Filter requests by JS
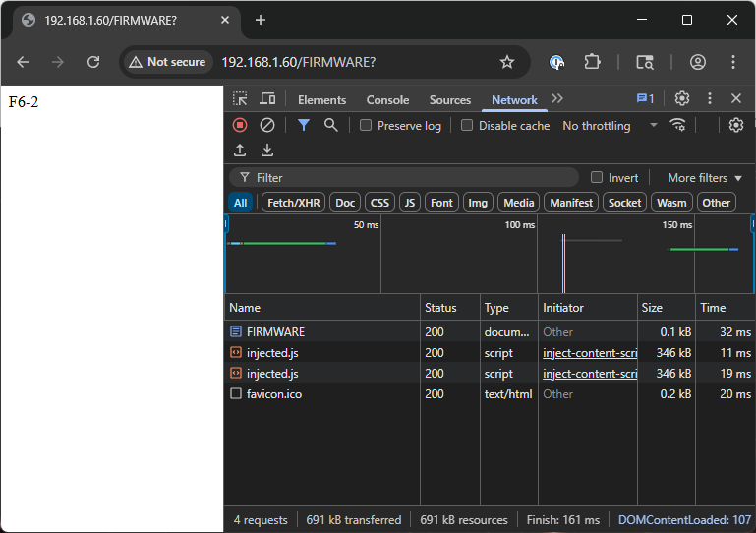 point(409,203)
